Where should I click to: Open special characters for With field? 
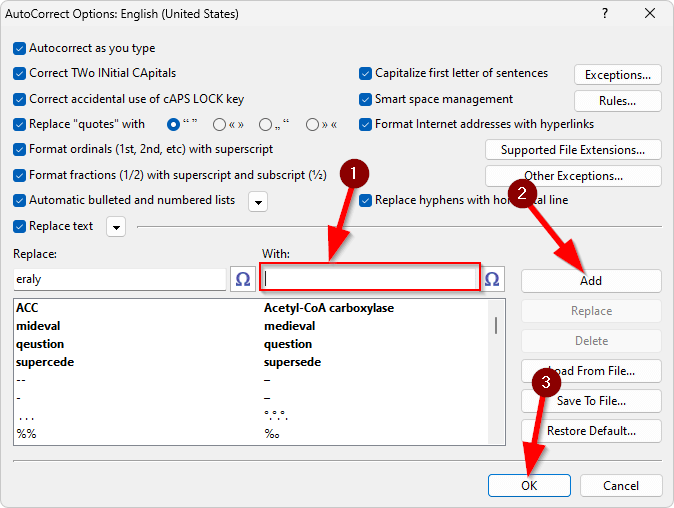point(492,279)
